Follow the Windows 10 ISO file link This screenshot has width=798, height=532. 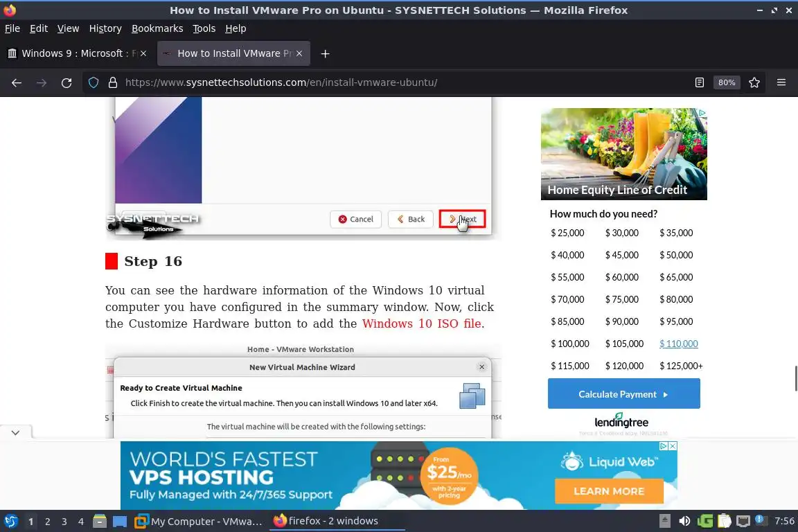tap(422, 323)
